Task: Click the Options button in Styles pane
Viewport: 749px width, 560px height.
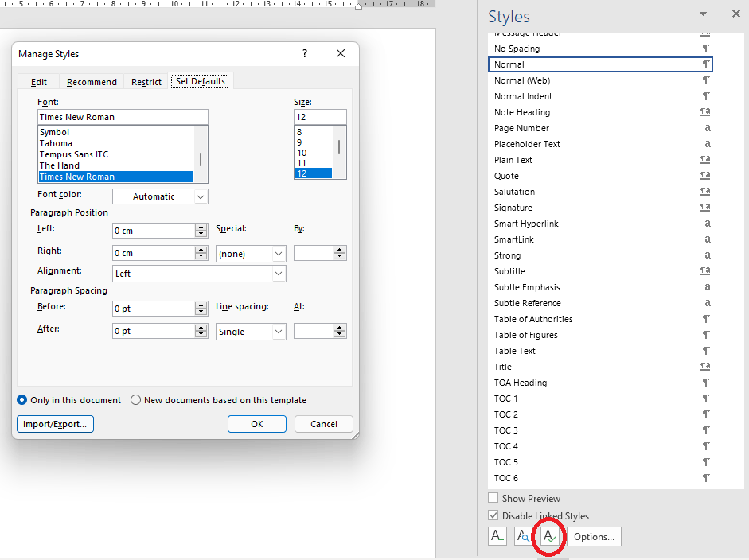Action: click(594, 537)
